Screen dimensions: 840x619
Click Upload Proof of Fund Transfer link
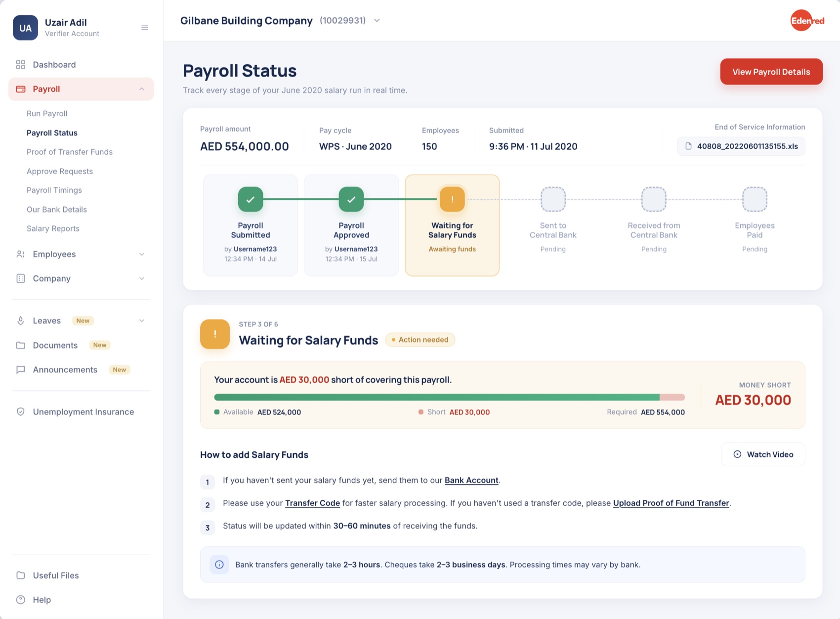tap(671, 503)
